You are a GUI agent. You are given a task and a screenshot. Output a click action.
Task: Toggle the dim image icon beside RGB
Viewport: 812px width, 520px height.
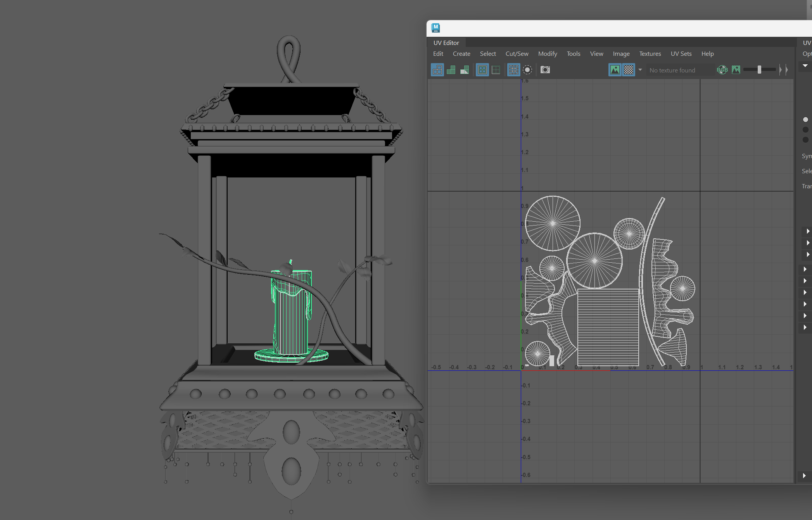pos(736,70)
